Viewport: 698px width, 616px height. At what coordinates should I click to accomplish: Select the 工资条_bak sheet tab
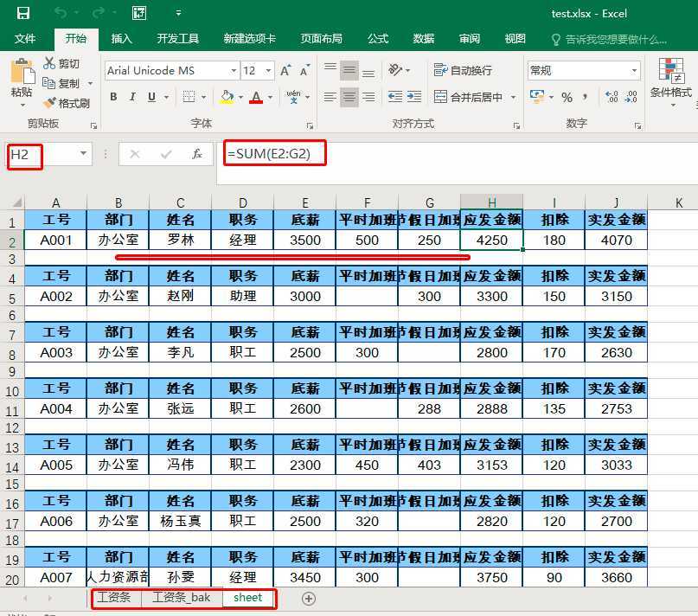[181, 598]
